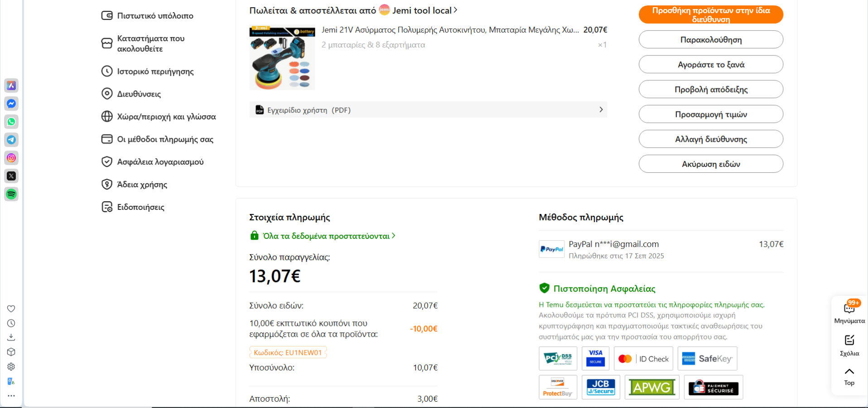Open the Jemi polisher product thumbnail

click(282, 58)
